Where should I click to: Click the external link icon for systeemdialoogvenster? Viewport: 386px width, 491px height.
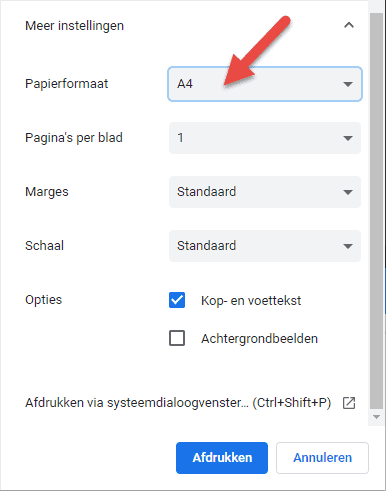[349, 403]
